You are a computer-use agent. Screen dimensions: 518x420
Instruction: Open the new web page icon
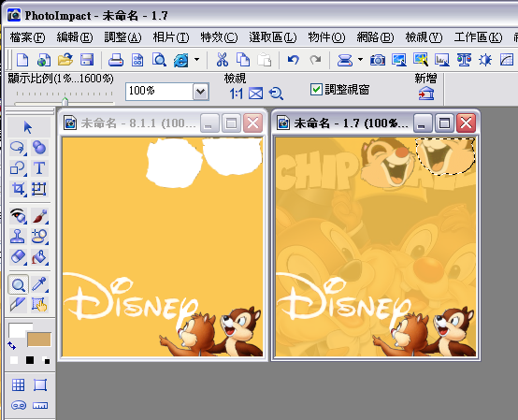click(44, 60)
